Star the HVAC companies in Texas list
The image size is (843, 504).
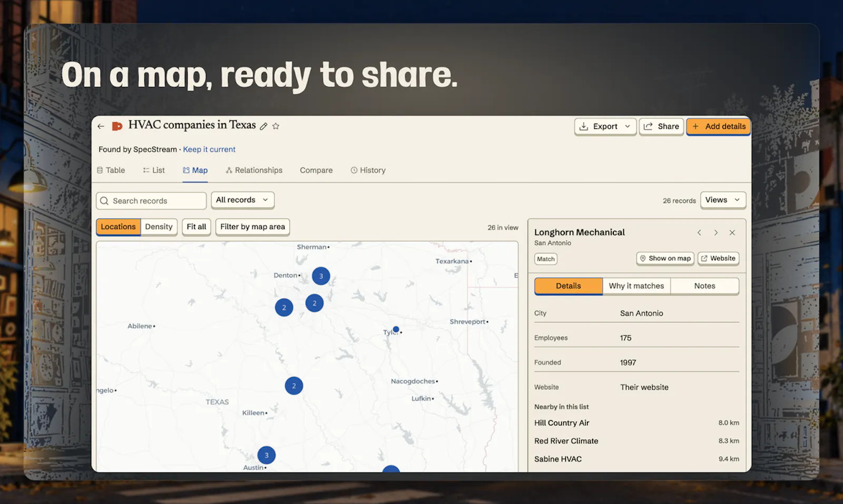point(276,126)
